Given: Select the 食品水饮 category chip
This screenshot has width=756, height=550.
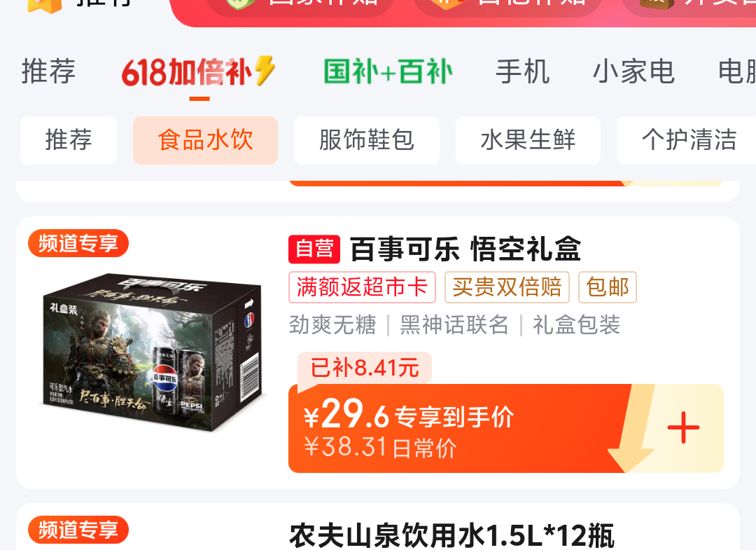Looking at the screenshot, I should [205, 140].
